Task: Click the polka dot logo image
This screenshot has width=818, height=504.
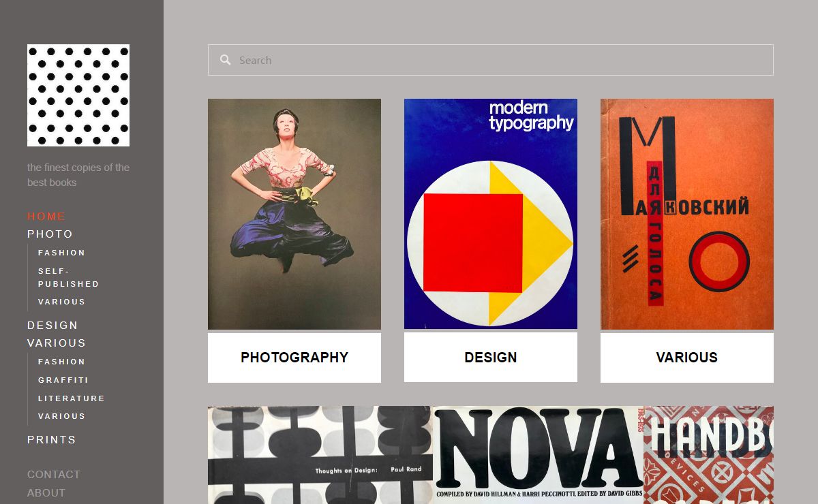Action: [78, 95]
